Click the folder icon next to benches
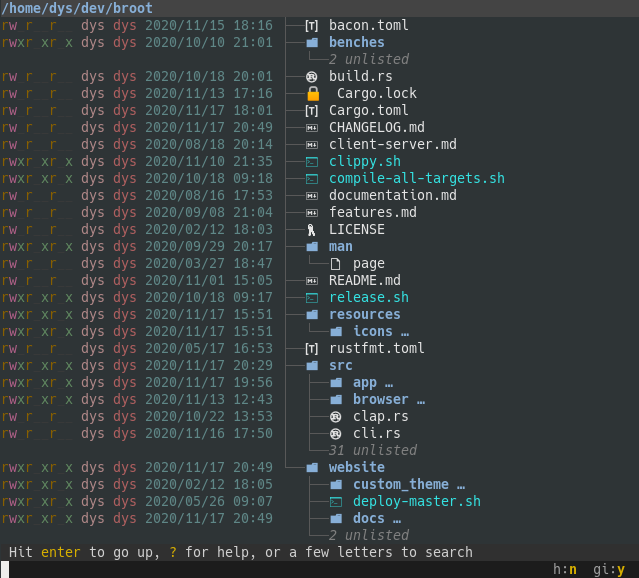 click(312, 42)
